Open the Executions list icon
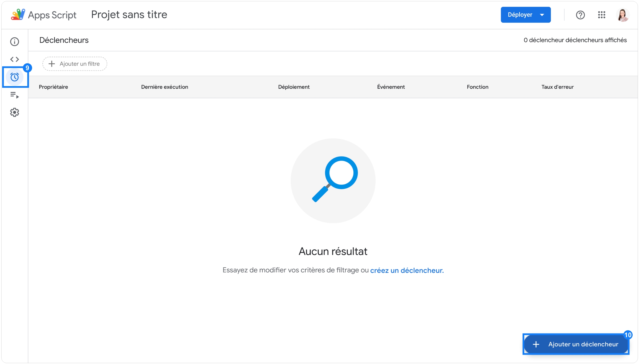The height and width of the screenshot is (364, 639). click(15, 95)
